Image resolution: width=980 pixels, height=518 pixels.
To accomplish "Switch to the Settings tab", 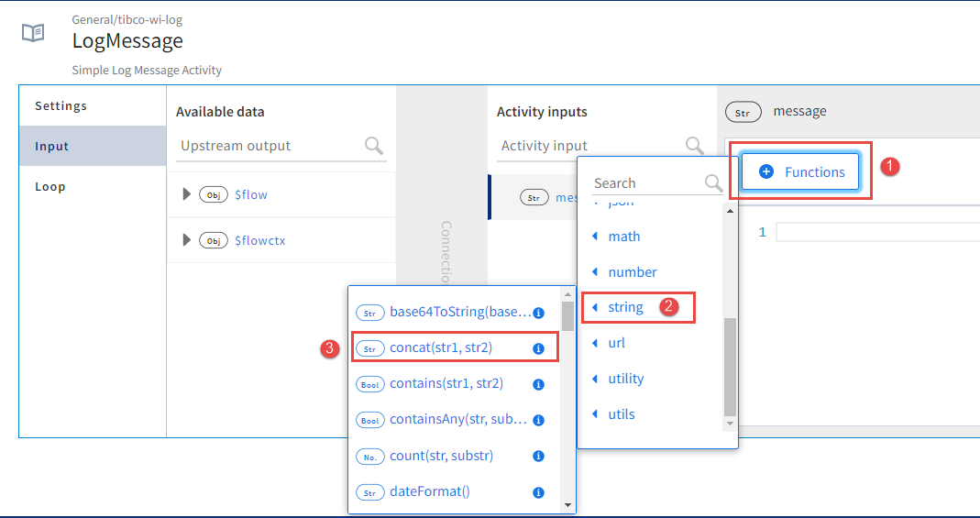I will point(61,106).
